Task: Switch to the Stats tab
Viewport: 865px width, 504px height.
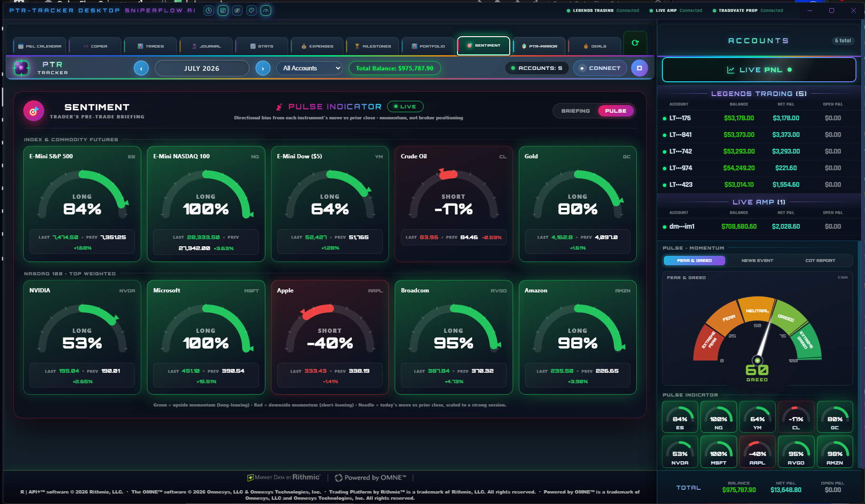Action: click(262, 46)
